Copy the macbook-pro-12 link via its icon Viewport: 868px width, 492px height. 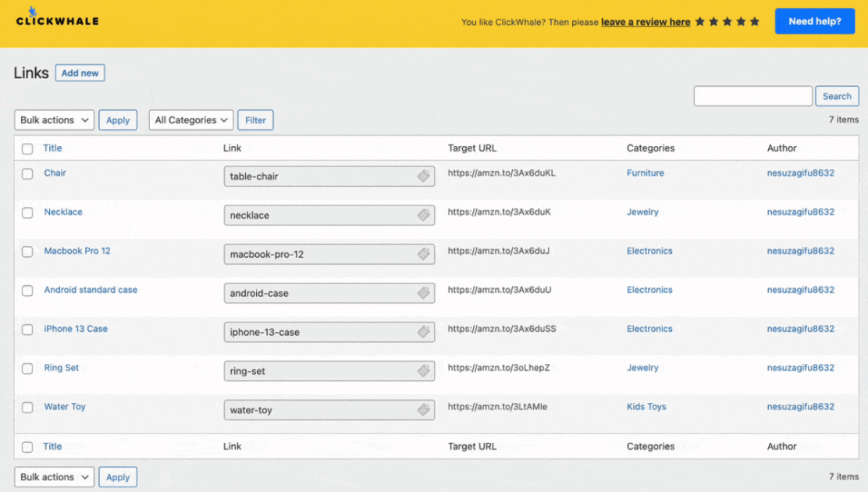pyautogui.click(x=424, y=254)
